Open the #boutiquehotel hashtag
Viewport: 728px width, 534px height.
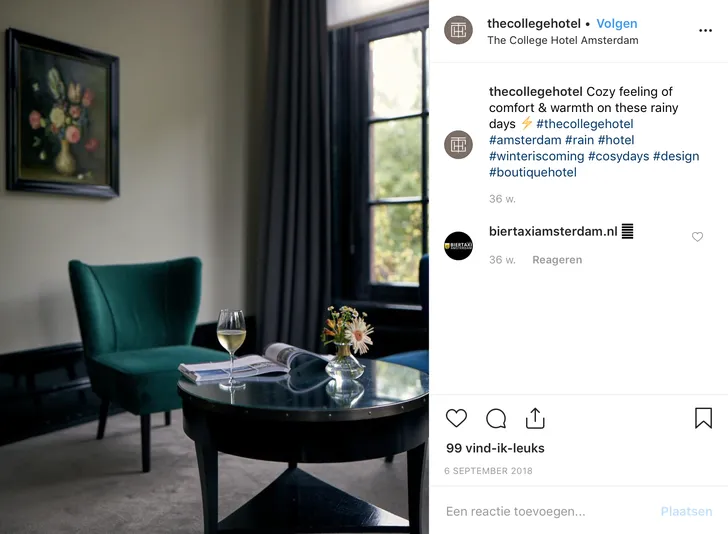coord(533,173)
